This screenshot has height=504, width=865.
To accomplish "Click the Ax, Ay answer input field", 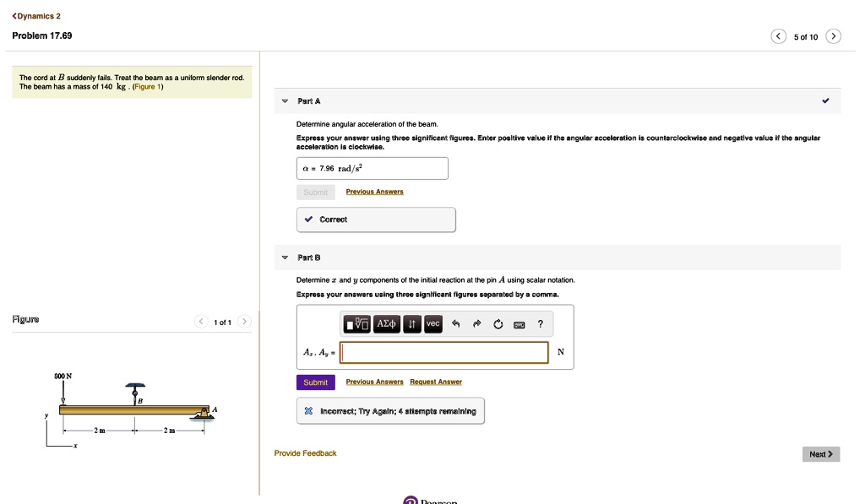I will (x=444, y=352).
